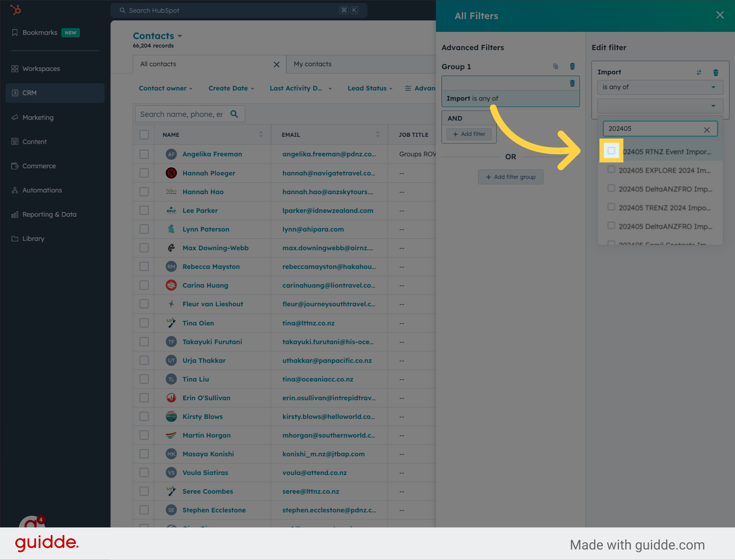Open the Lead Status dropdown

369,88
